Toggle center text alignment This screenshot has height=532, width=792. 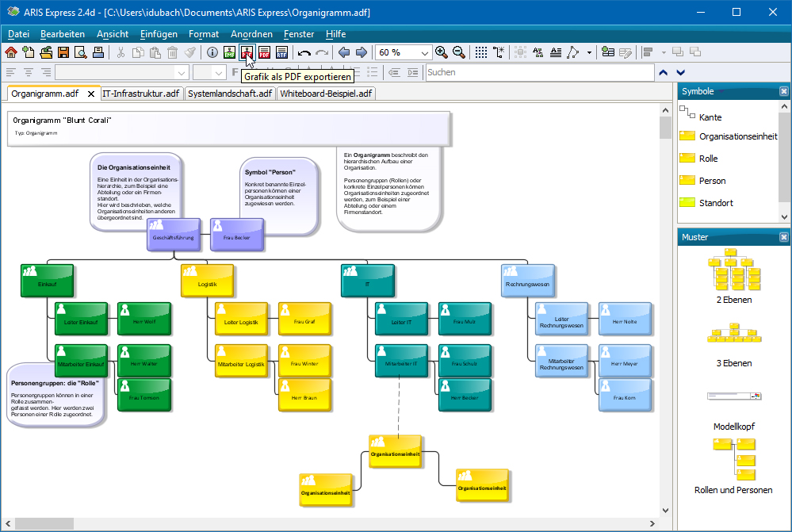click(29, 73)
